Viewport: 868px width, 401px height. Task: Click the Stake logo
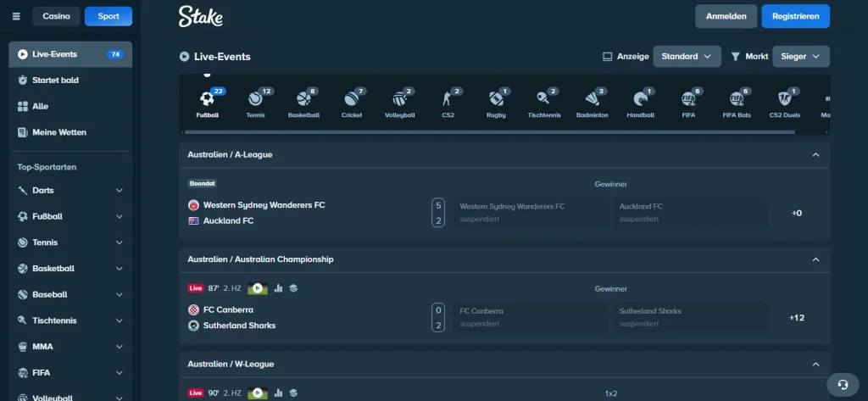pyautogui.click(x=200, y=17)
